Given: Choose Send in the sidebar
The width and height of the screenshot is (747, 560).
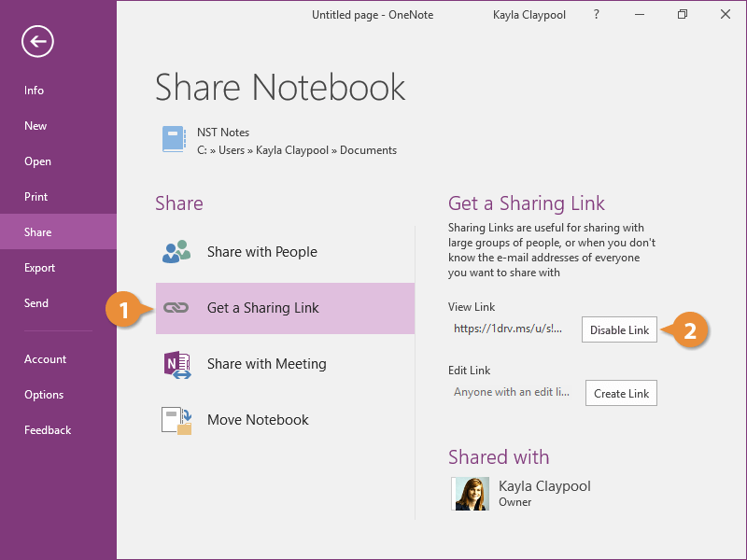Looking at the screenshot, I should (x=36, y=302).
